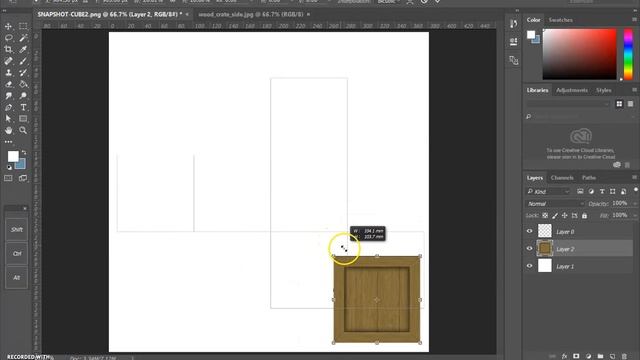
Task: Switch to the Channels tab
Action: [562, 178]
